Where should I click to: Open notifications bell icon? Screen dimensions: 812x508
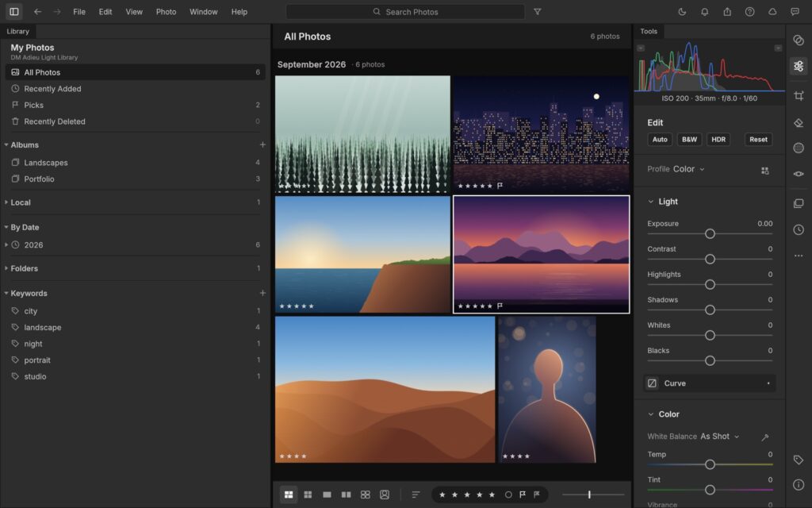[704, 11]
